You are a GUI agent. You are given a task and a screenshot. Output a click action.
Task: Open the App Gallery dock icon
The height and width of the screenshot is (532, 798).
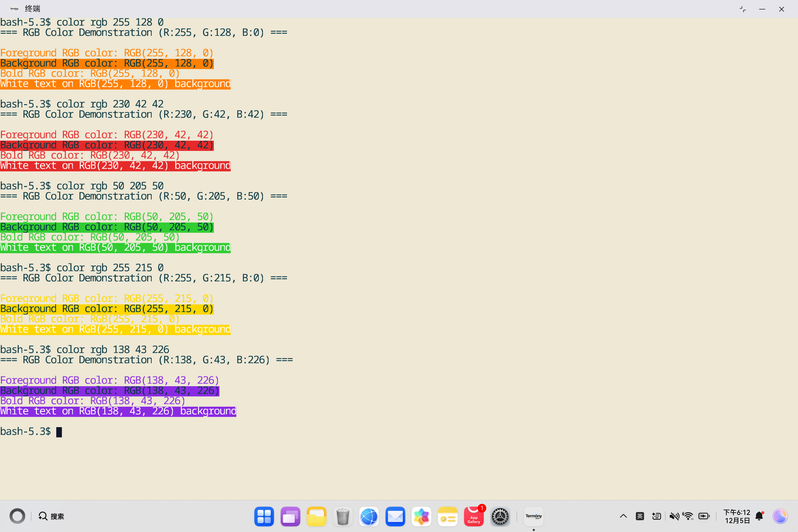474,516
